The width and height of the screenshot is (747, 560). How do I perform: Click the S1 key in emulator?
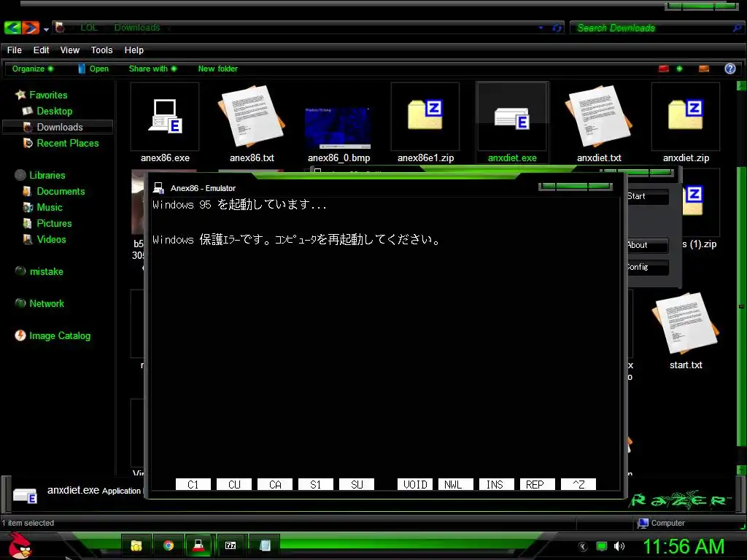click(x=315, y=484)
